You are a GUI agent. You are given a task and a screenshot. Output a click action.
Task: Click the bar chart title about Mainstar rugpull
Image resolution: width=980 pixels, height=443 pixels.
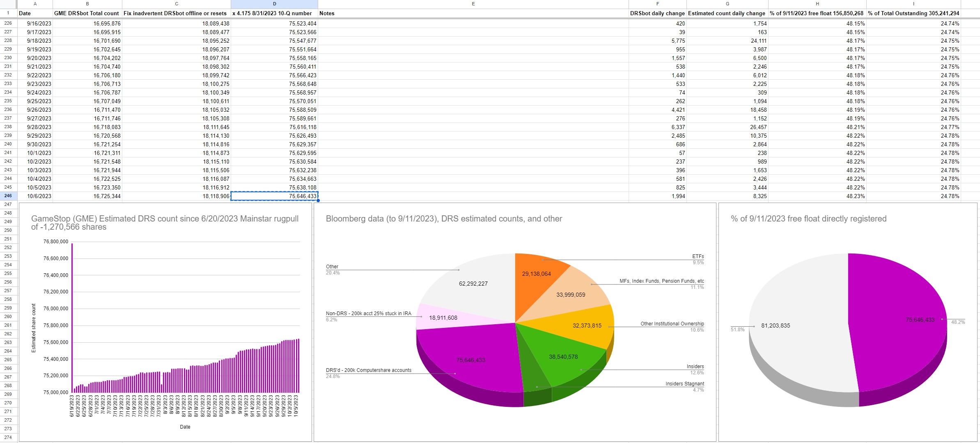point(165,223)
